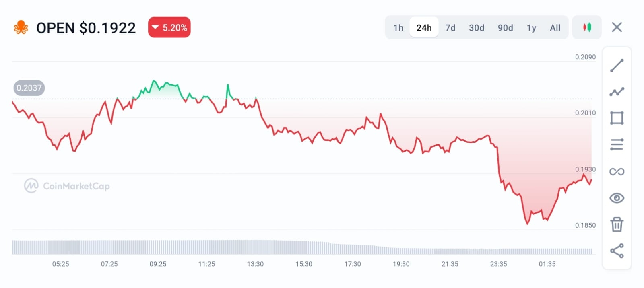644x288 pixels.
Task: Pick the horizontal parallel lines tool
Action: (617, 144)
